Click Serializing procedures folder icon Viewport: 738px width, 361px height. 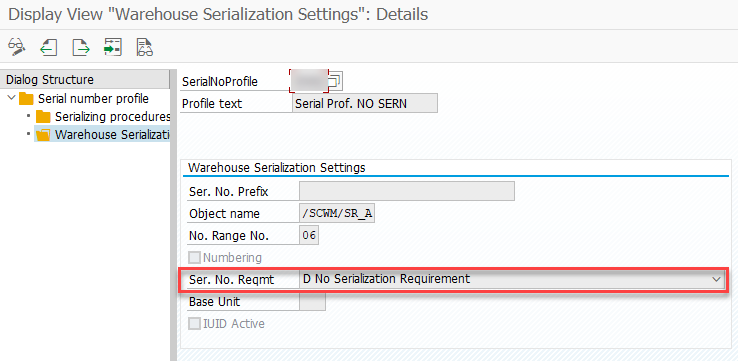coord(43,117)
